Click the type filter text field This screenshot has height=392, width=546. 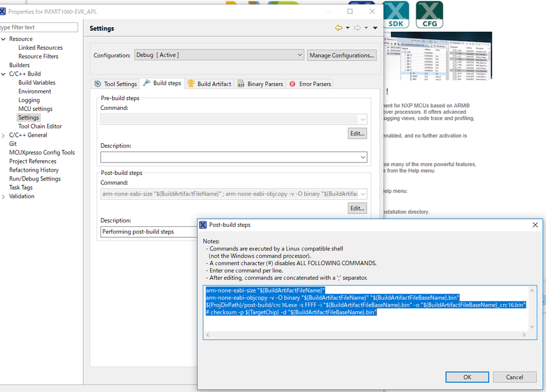[x=38, y=27]
